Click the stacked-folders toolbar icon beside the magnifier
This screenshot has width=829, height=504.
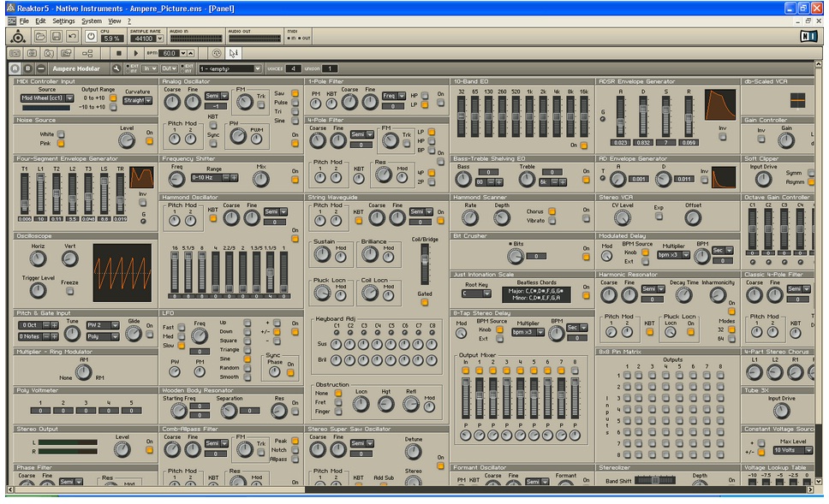66,53
